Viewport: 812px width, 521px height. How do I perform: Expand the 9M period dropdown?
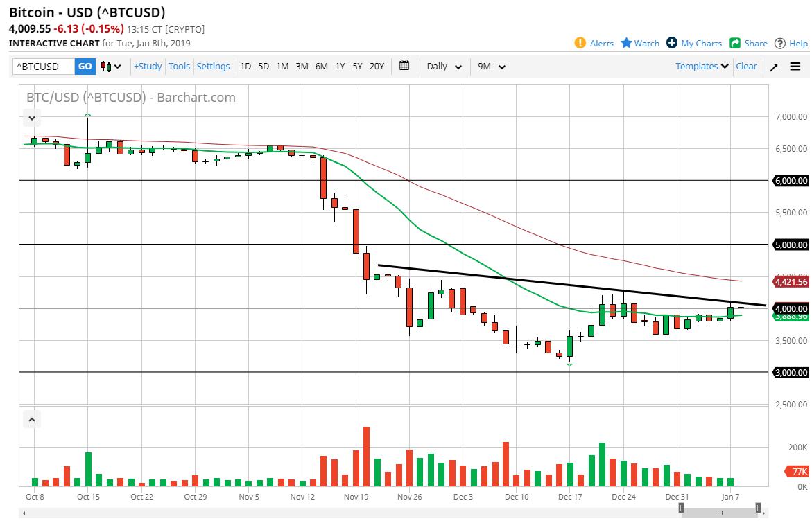[492, 67]
